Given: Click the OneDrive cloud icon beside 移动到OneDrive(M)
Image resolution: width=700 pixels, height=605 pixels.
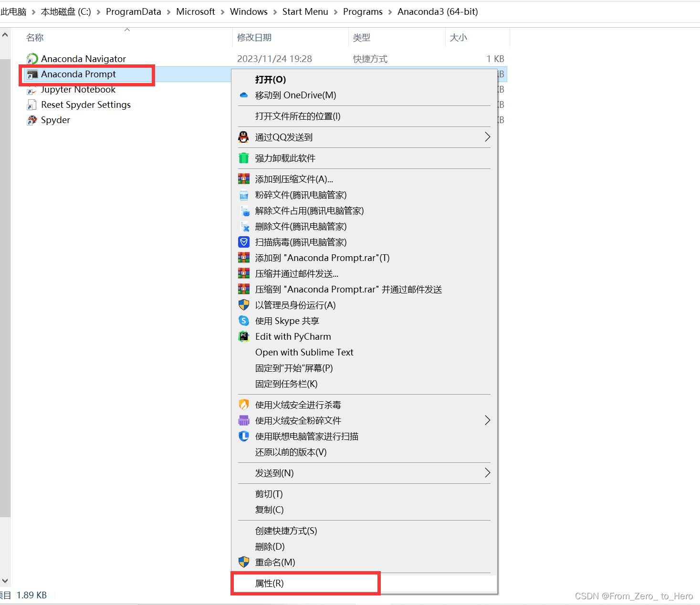Looking at the screenshot, I should (244, 95).
